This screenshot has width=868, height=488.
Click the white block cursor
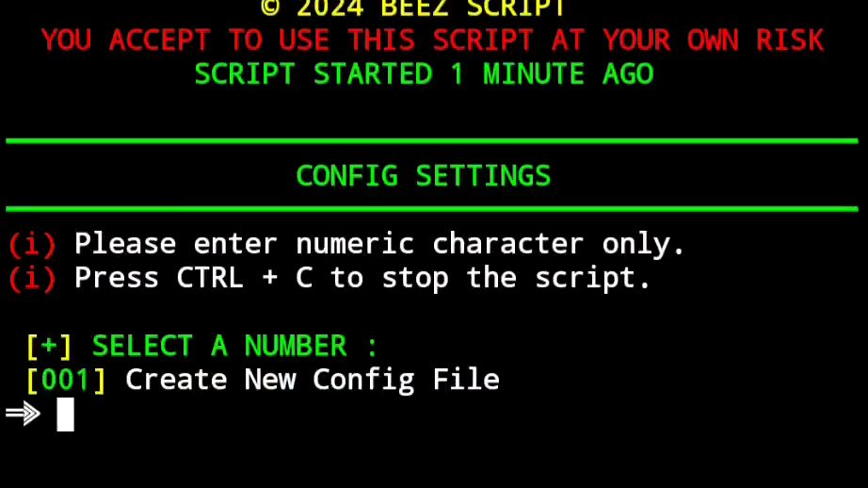tap(65, 415)
